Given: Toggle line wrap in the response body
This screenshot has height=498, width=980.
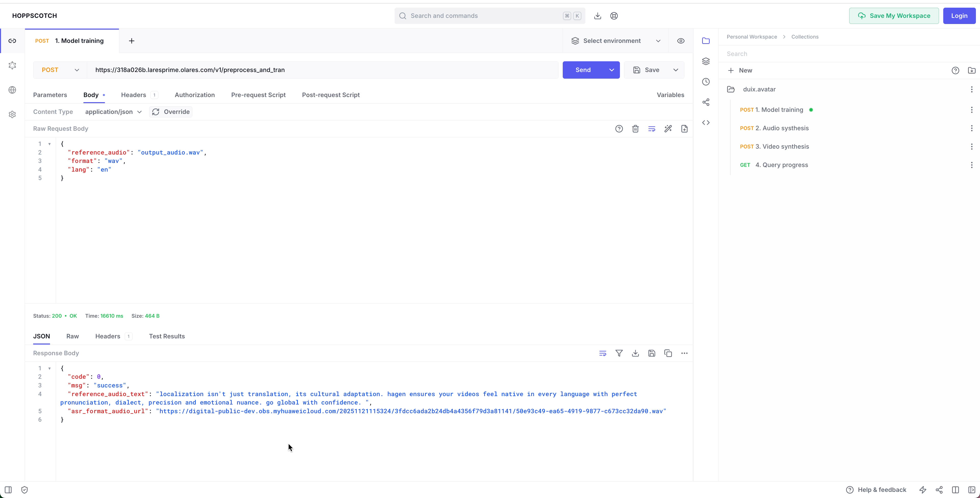Looking at the screenshot, I should 603,353.
